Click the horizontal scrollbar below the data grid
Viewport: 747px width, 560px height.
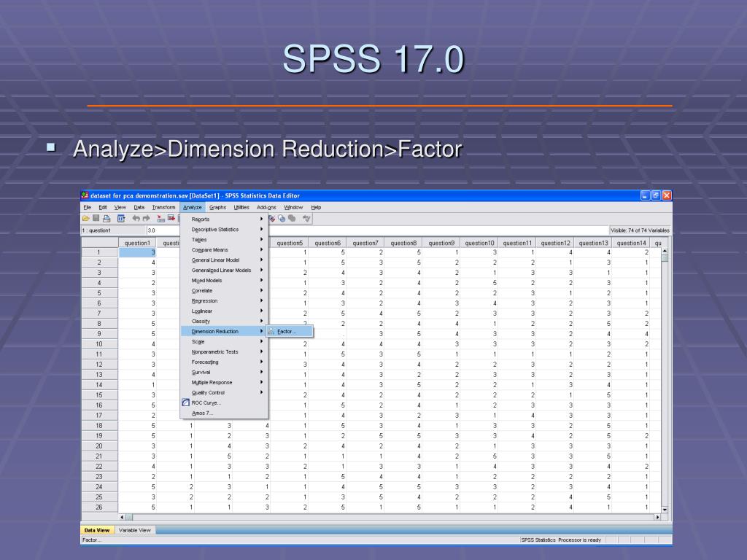(x=390, y=517)
